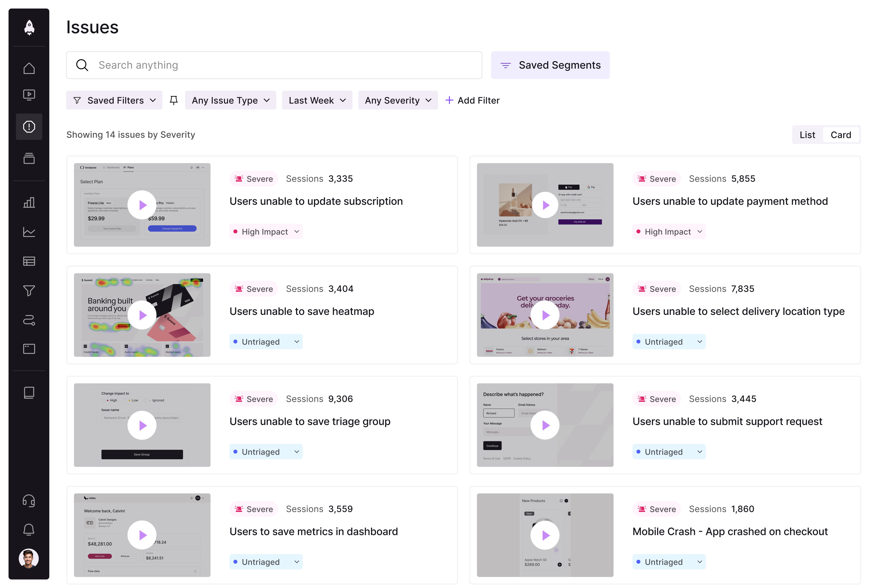Viewport: 880px width, 588px height.
Task: Open headset support icon in sidebar
Action: [29, 501]
